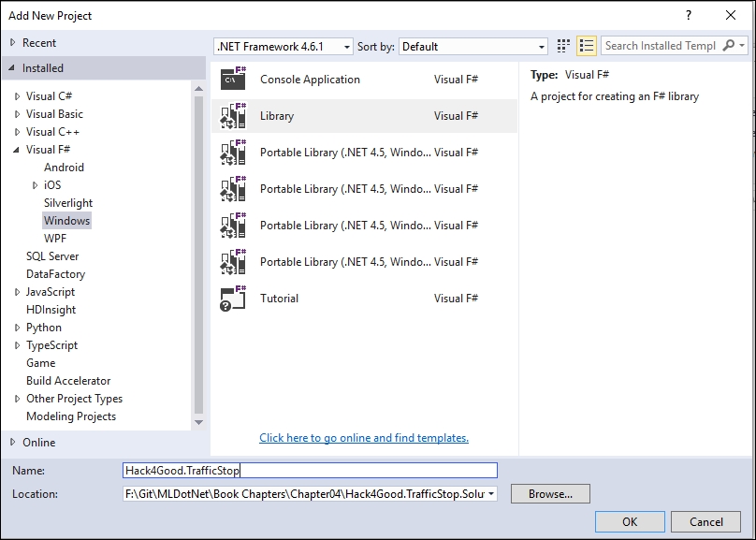Select the WPF category under Visual F#

[55, 238]
